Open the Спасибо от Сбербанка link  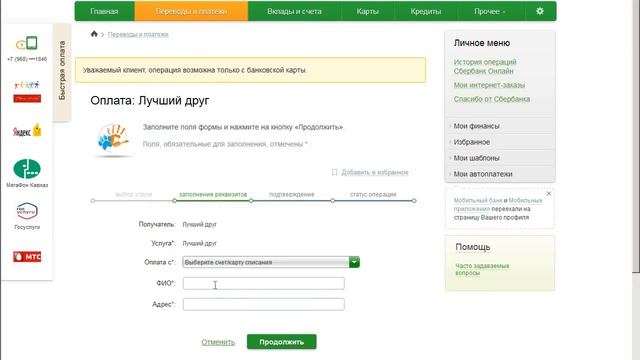pos(492,99)
